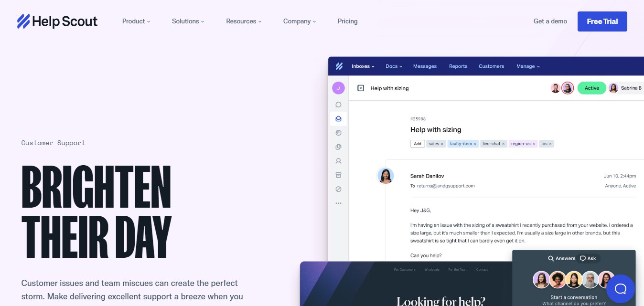Click the purple J user avatar
Image resolution: width=644 pixels, height=306 pixels.
pyautogui.click(x=338, y=88)
